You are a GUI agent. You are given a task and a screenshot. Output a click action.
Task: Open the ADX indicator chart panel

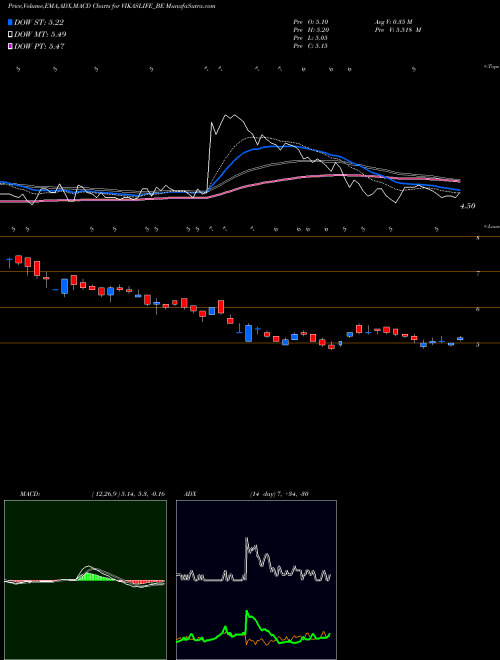pyautogui.click(x=256, y=580)
